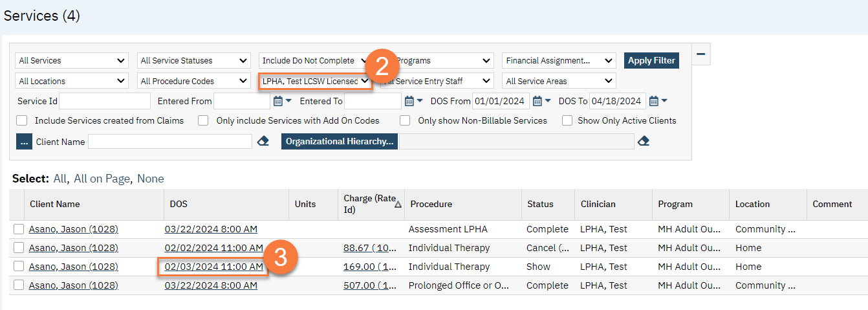Image resolution: width=868 pixels, height=310 pixels.
Task: Click the ellipsis client search button
Action: tap(24, 142)
